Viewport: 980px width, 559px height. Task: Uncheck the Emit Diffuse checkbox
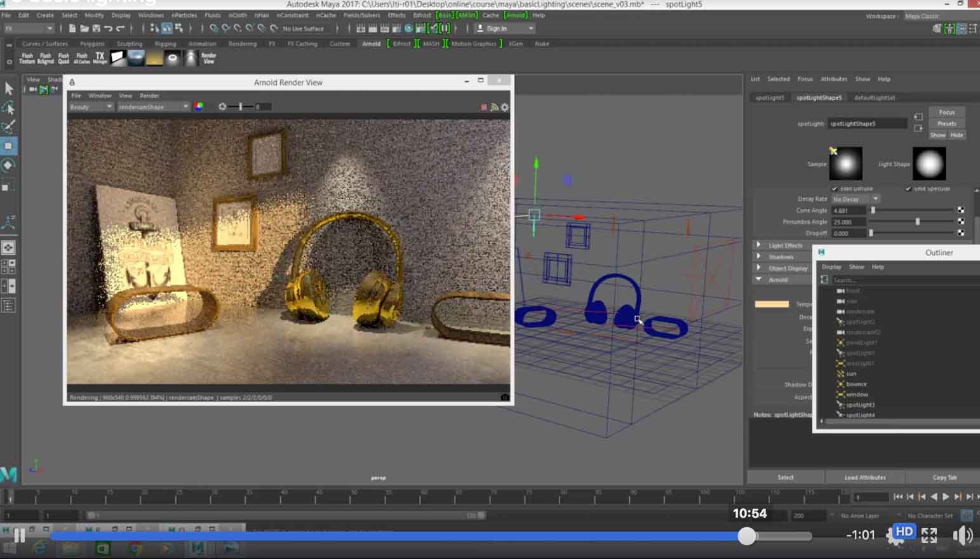coord(835,189)
